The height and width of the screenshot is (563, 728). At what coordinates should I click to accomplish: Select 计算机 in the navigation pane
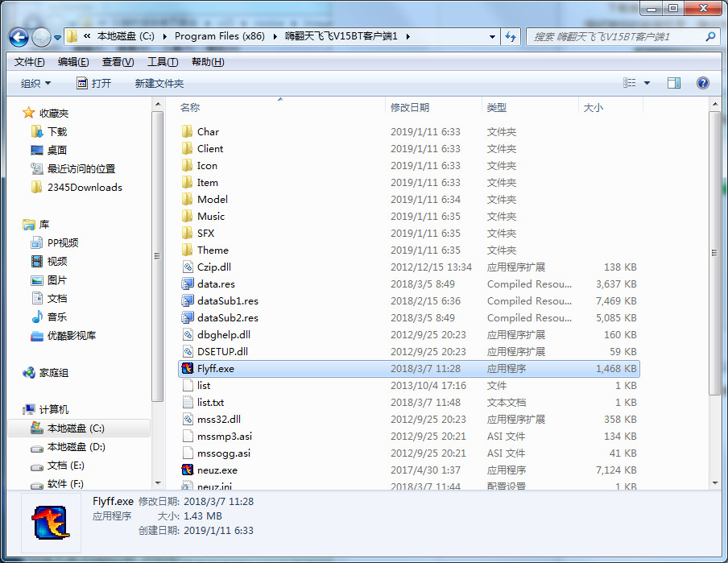[53, 410]
